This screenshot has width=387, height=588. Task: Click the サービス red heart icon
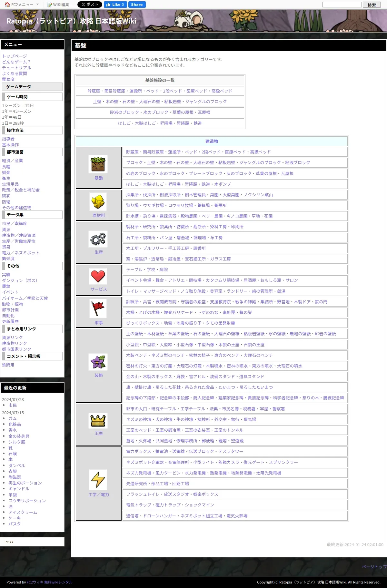[x=98, y=276]
